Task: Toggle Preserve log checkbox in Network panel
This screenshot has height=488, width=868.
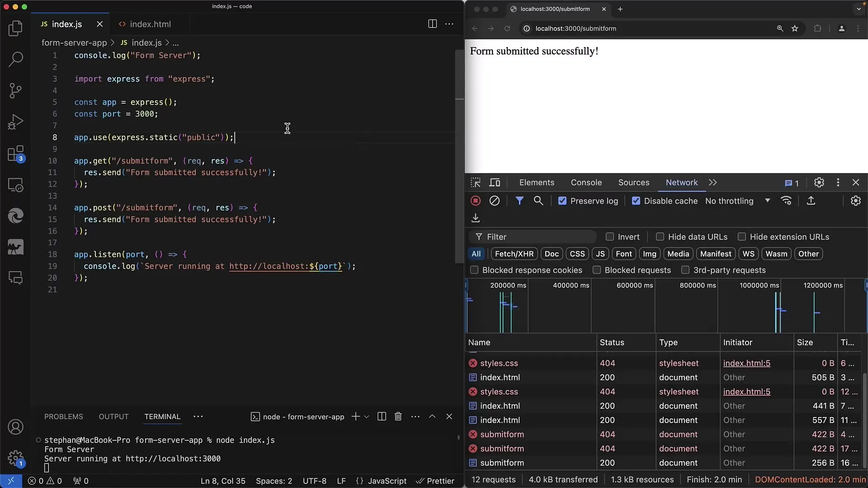Action: 561,201
